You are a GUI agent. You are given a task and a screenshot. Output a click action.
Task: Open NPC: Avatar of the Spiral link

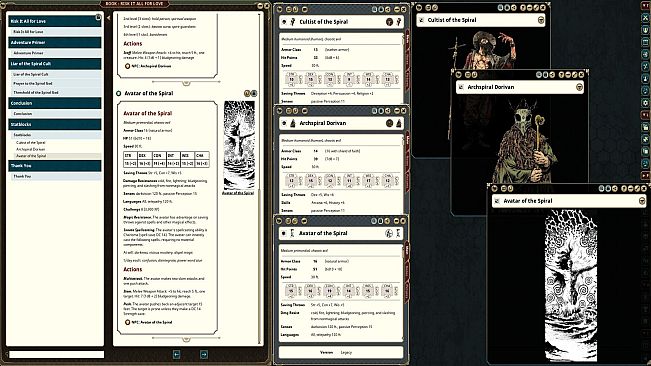coord(152,322)
